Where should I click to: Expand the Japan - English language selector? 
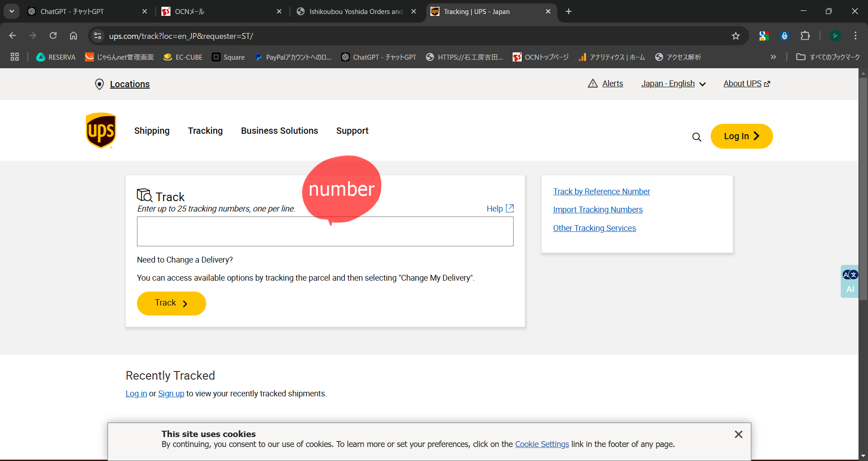click(673, 84)
